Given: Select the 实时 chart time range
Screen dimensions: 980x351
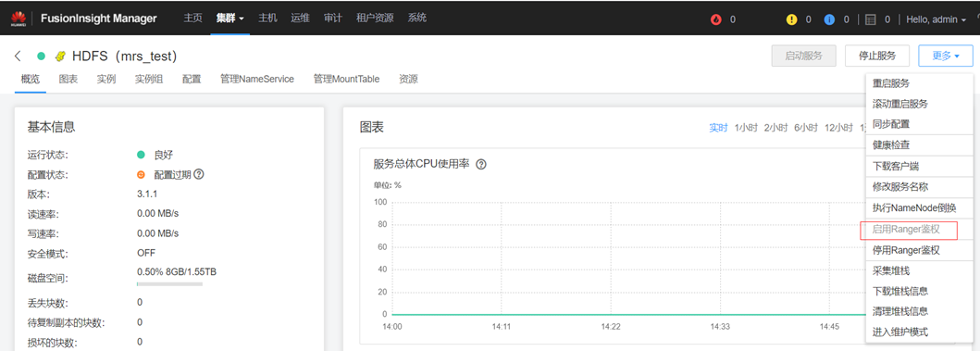Looking at the screenshot, I should click(x=718, y=128).
